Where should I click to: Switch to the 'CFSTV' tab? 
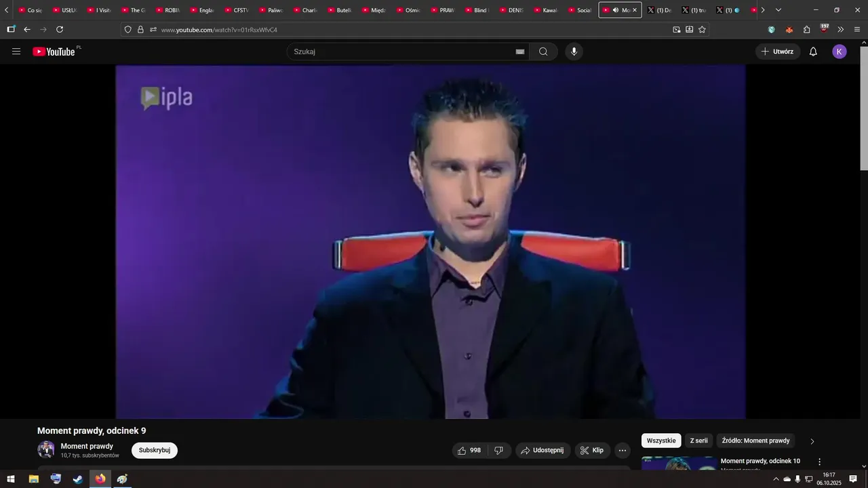click(x=237, y=10)
